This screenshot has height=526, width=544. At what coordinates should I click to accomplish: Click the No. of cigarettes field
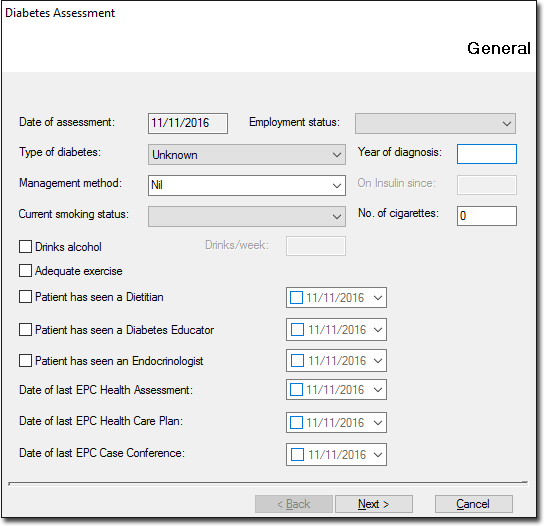tap(487, 216)
